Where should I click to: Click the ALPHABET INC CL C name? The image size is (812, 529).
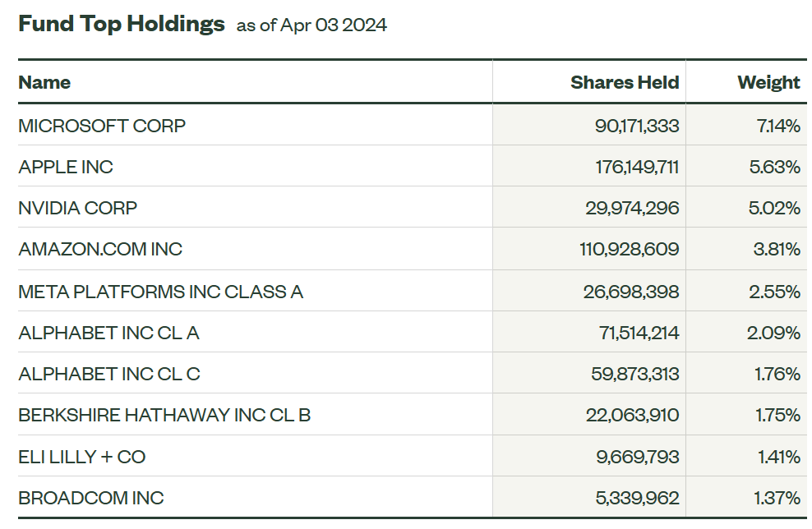(x=109, y=374)
